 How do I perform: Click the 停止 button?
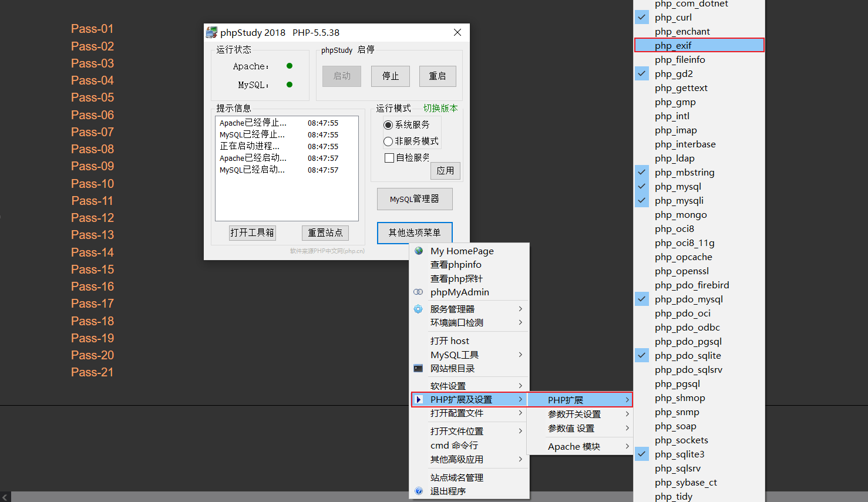(391, 76)
